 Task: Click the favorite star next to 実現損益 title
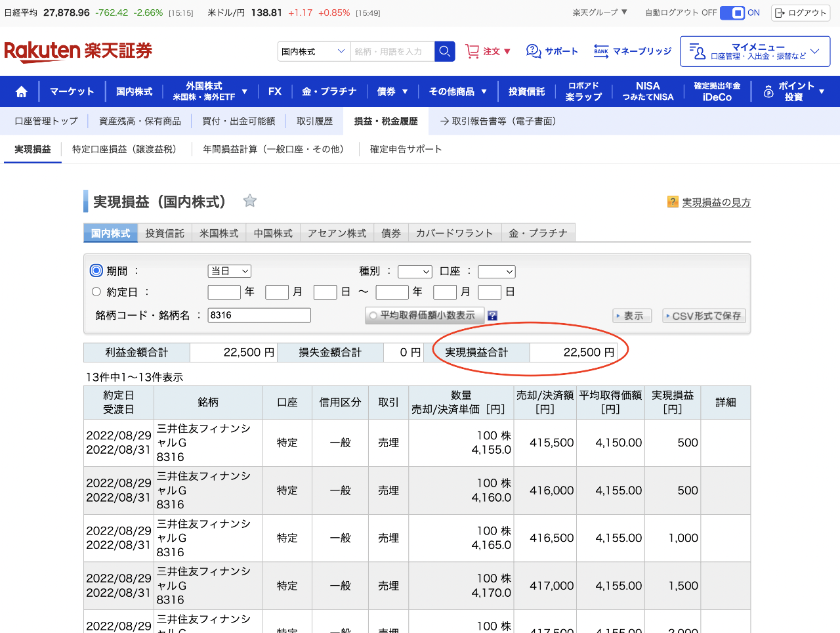click(x=249, y=201)
